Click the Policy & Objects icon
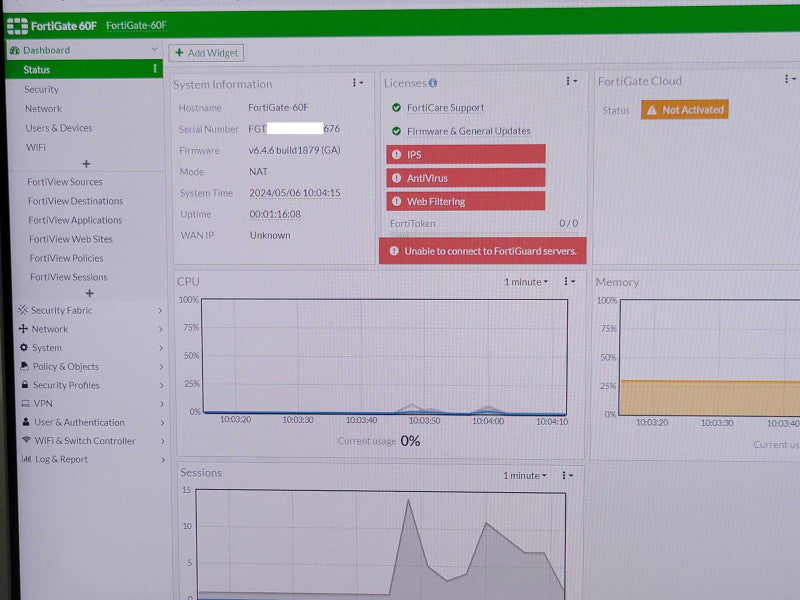The height and width of the screenshot is (600, 800). pos(24,366)
